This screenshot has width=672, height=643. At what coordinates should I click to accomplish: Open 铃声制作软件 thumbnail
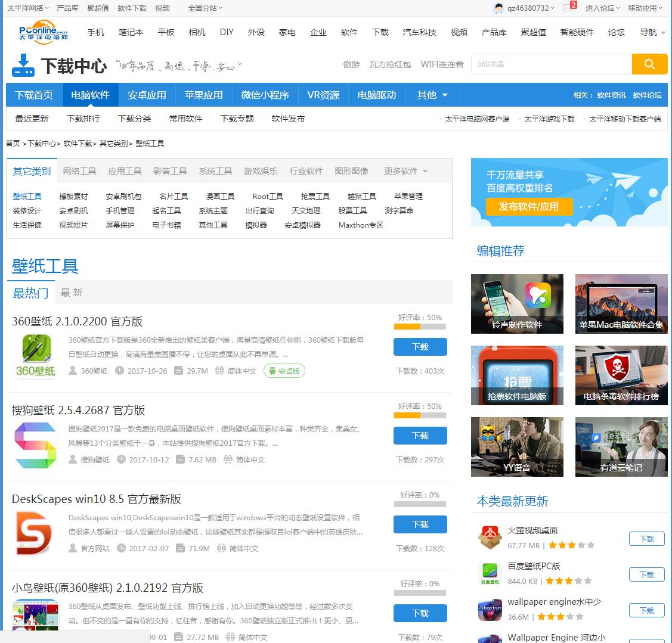(517, 304)
